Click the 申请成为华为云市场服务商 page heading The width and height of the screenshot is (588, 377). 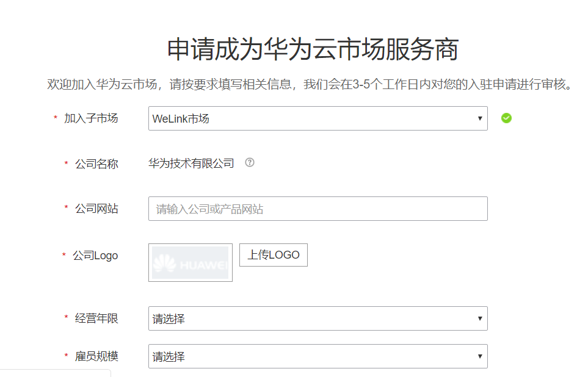(x=313, y=50)
